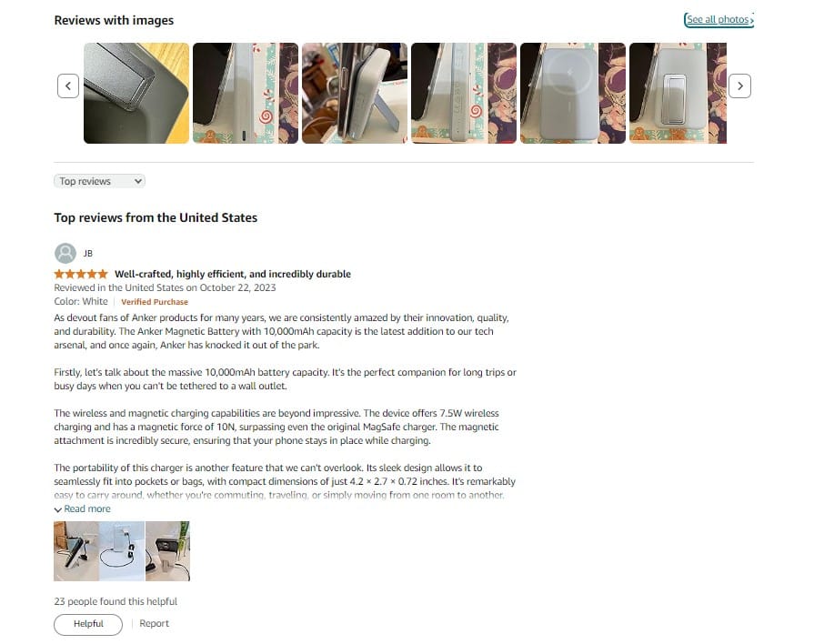
Task: Open the third carousel image with blue stand
Action: click(355, 93)
